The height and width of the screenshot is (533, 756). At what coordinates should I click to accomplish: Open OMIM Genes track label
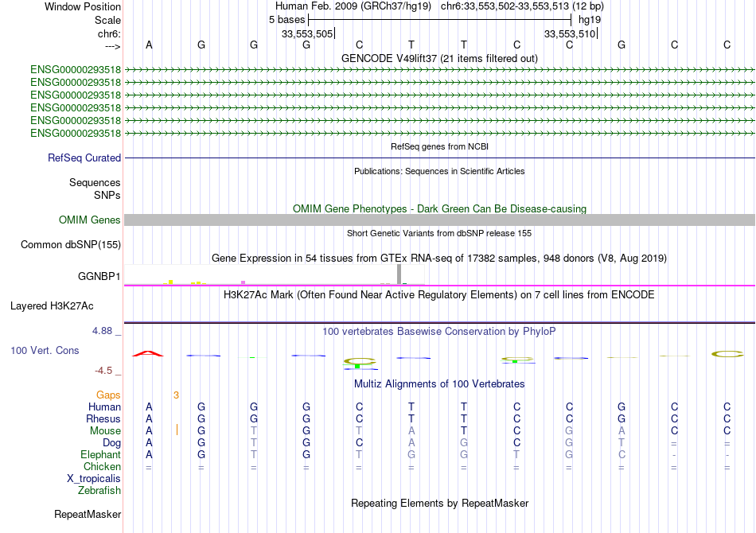pyautogui.click(x=89, y=220)
